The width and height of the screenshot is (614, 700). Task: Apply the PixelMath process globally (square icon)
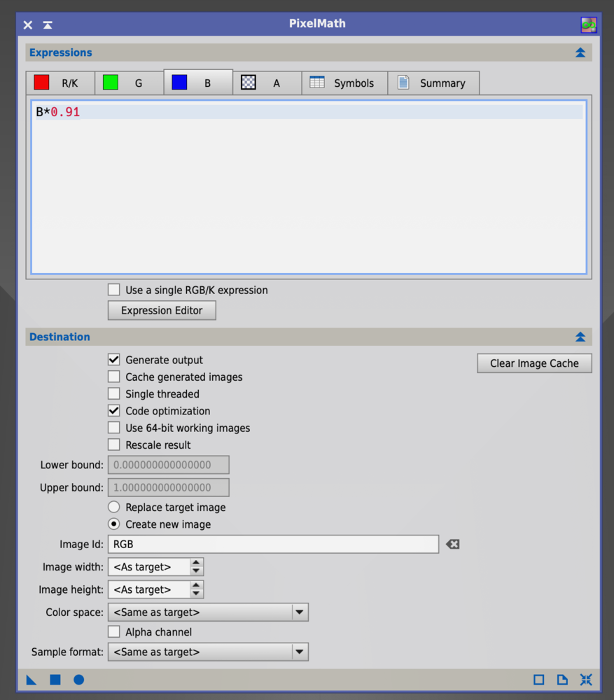tap(55, 680)
